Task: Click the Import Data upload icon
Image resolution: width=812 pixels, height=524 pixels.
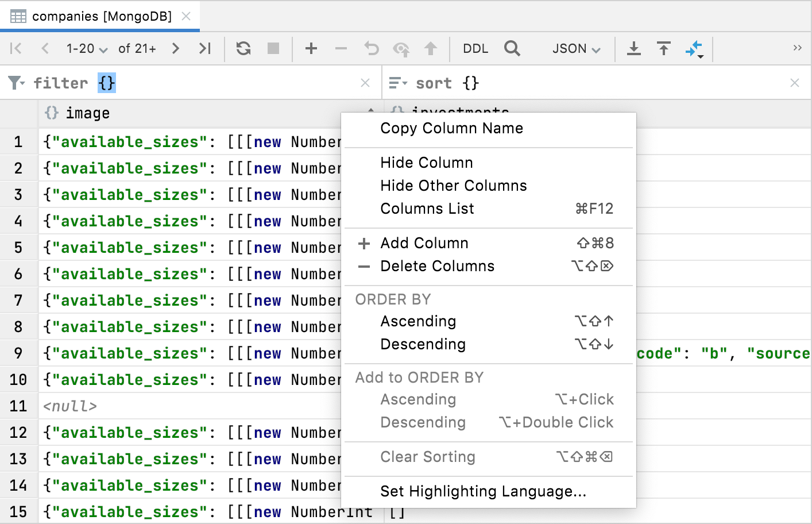Action: [663, 48]
